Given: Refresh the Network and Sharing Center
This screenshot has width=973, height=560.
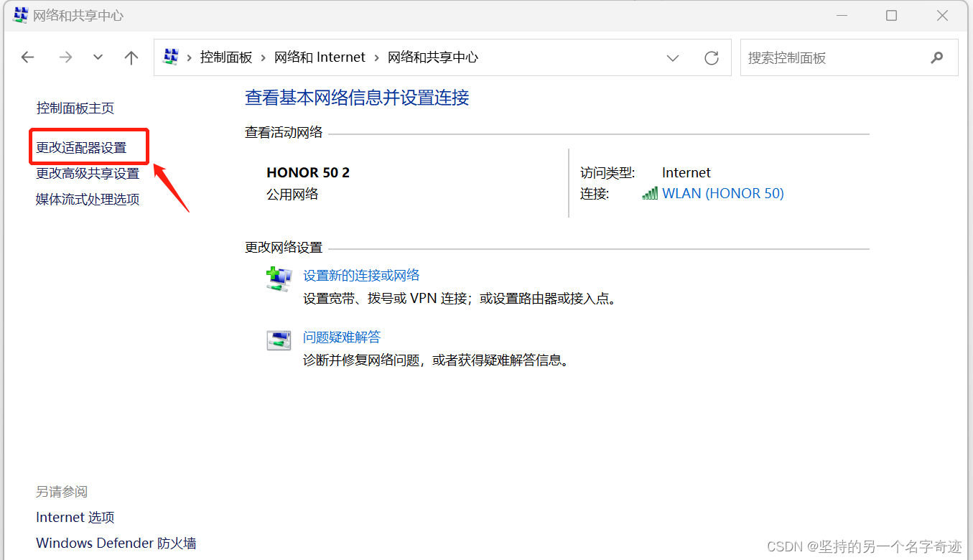Looking at the screenshot, I should point(712,58).
